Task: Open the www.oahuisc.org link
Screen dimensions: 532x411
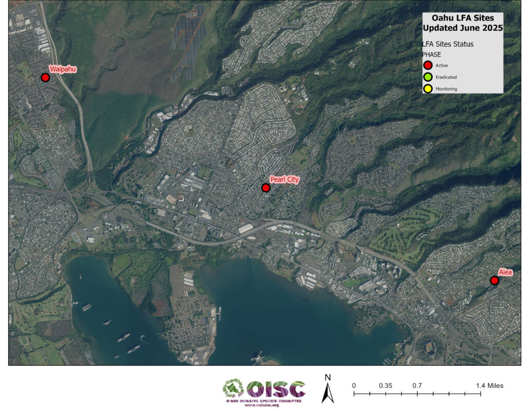Action: tap(261, 405)
